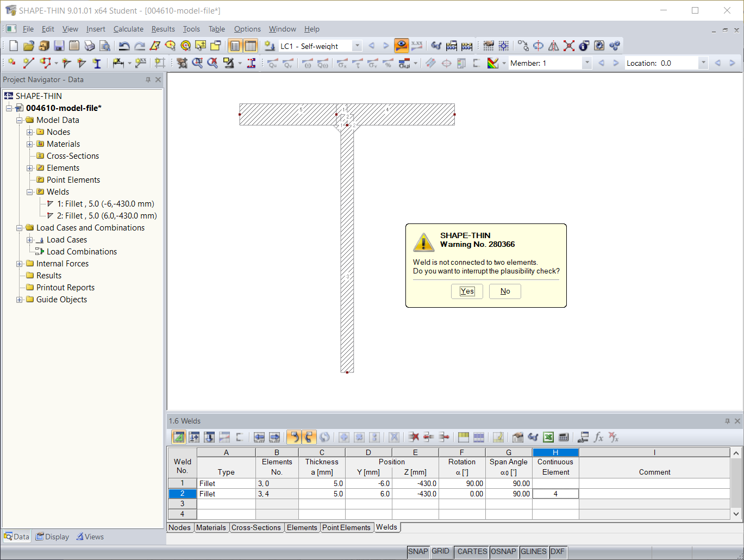
Task: Open the LC1 Self-weight load case dropdown
Action: (357, 46)
